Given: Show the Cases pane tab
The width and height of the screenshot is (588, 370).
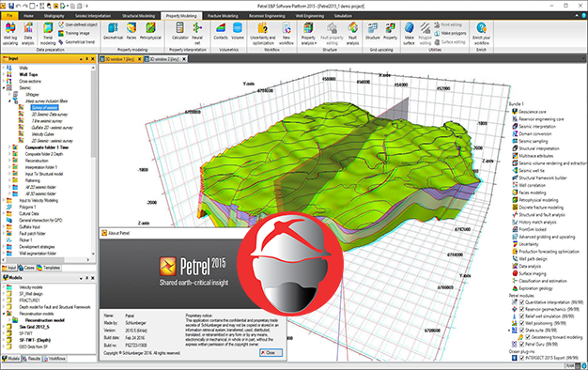Looking at the screenshot, I should pos(26,268).
